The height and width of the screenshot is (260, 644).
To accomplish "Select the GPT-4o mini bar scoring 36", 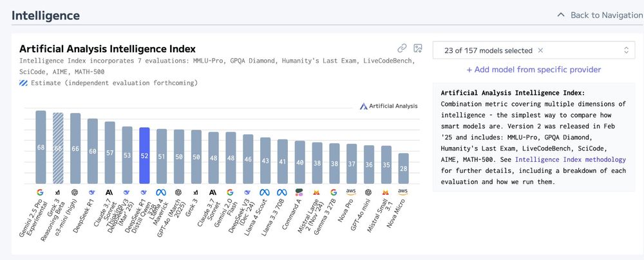I will point(368,165).
